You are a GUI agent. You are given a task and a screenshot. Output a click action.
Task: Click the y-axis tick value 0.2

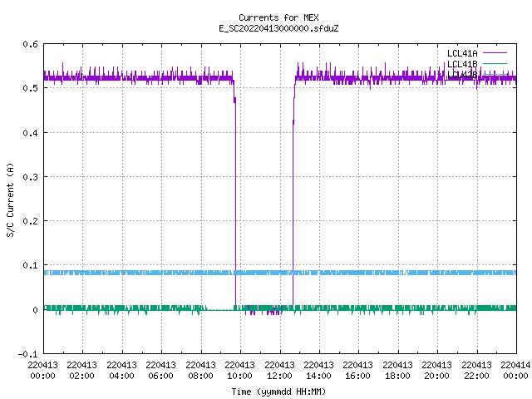click(x=30, y=221)
